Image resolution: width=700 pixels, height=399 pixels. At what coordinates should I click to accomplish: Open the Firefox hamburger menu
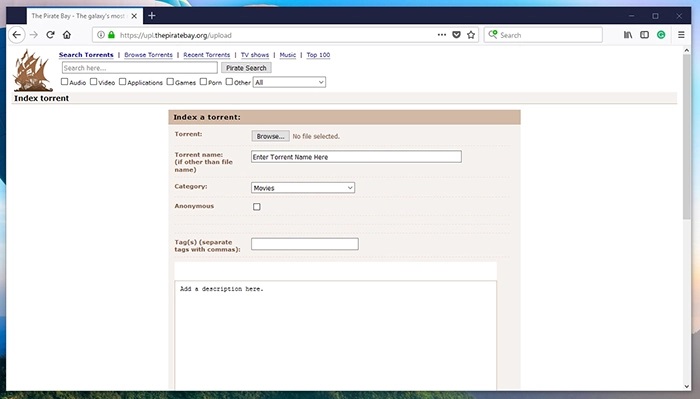681,35
